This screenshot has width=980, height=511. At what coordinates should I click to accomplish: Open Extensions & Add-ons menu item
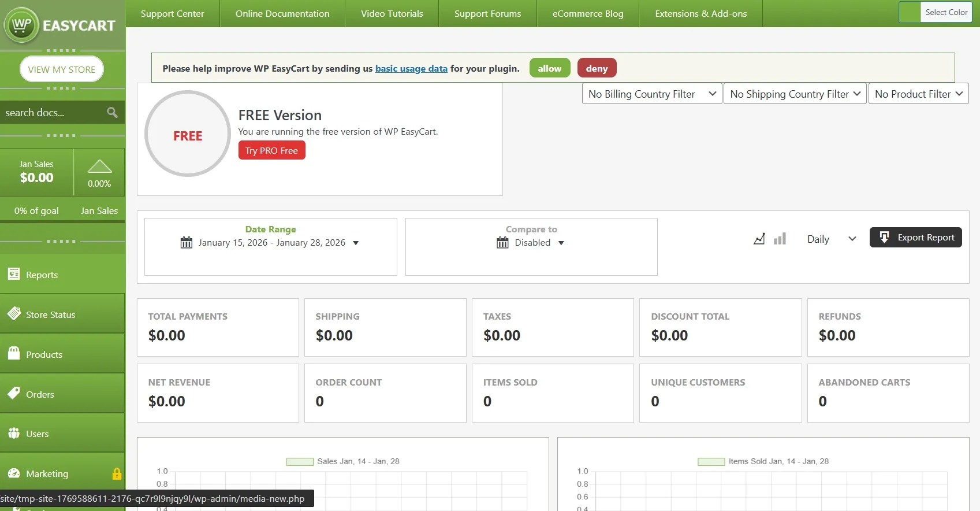tap(701, 13)
